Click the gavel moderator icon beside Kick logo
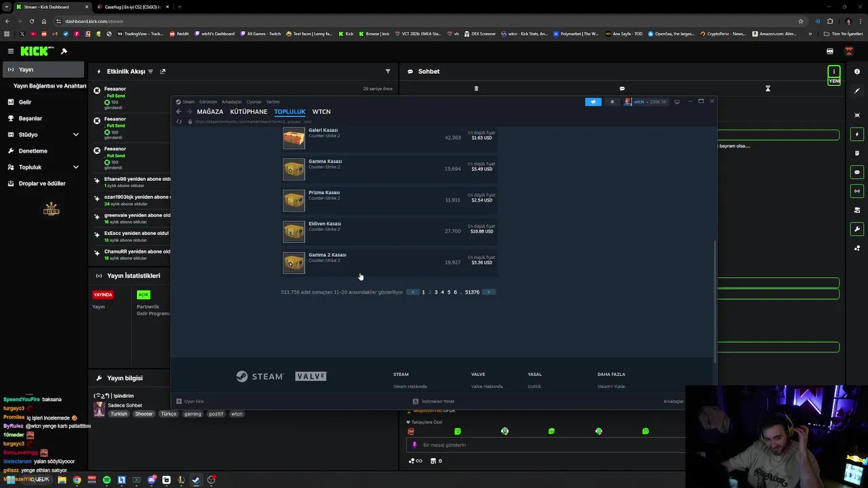Viewport: 868px width, 488px height. pos(64,51)
